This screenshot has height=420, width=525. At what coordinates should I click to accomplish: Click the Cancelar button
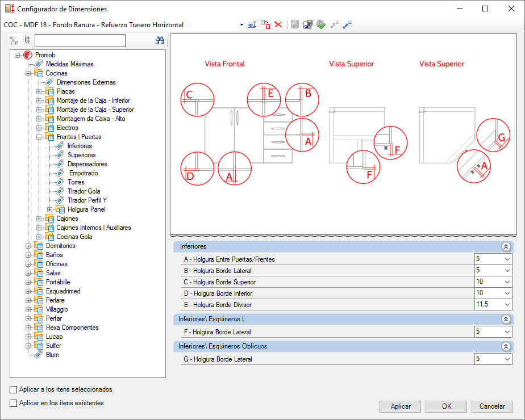(x=492, y=406)
